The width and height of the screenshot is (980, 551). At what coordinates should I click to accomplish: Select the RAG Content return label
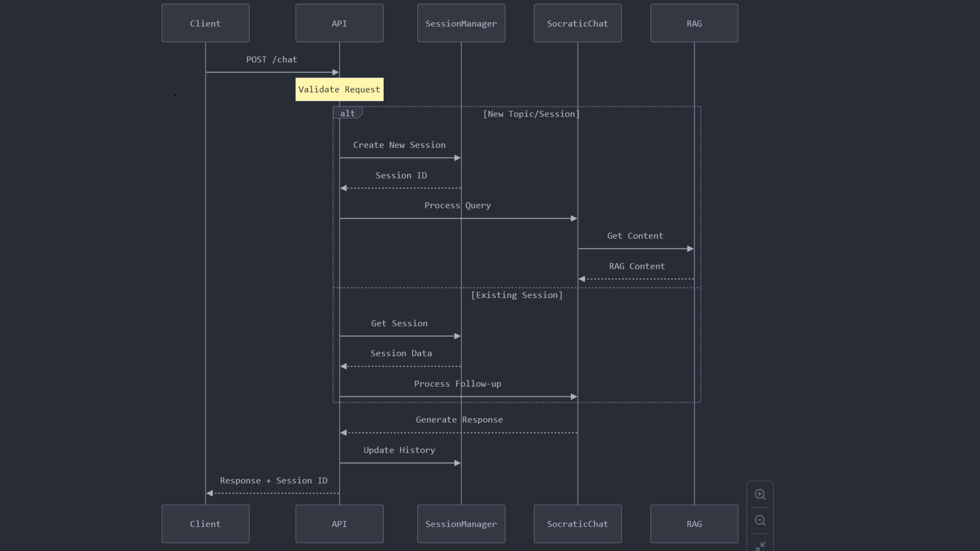pos(637,267)
